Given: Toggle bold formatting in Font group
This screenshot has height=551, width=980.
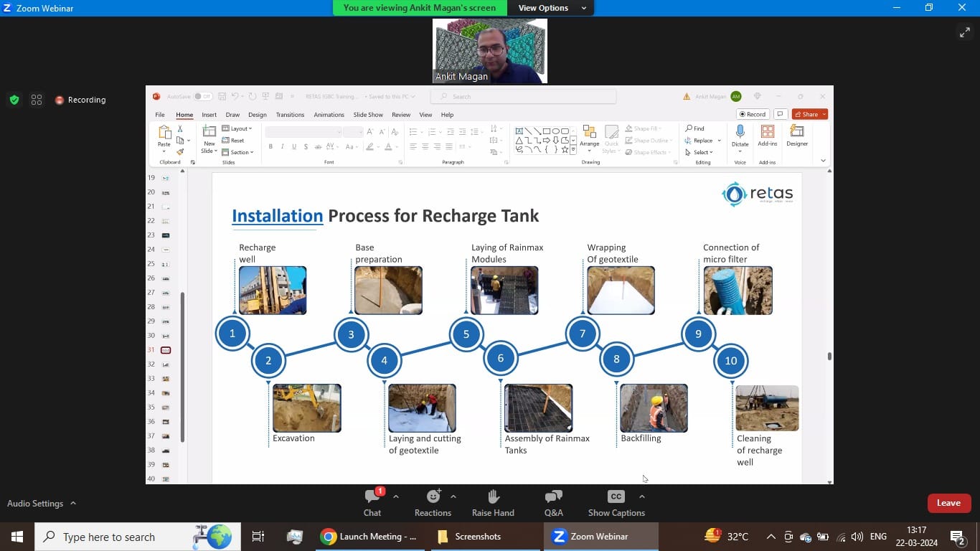Looking at the screenshot, I should click(x=270, y=146).
